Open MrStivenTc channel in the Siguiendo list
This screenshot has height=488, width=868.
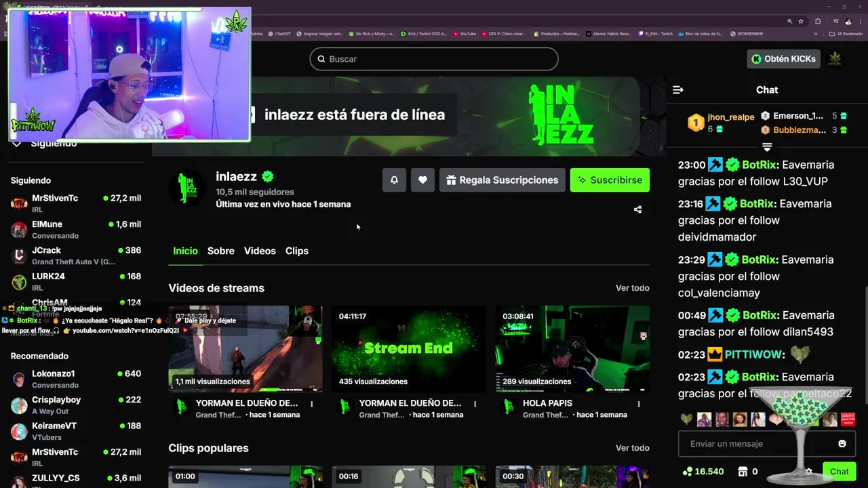(75, 204)
